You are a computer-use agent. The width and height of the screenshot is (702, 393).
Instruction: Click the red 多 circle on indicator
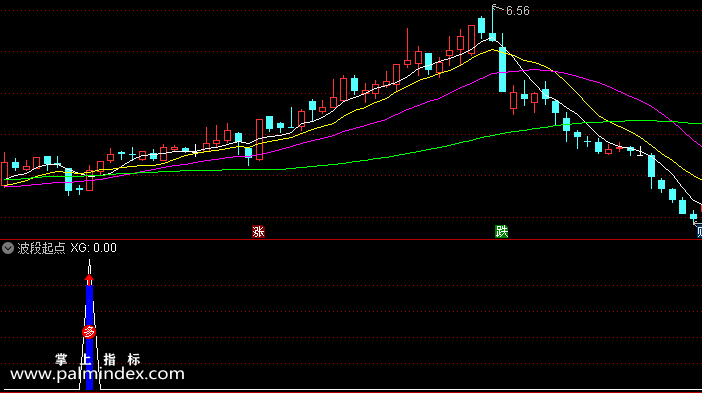(x=89, y=332)
